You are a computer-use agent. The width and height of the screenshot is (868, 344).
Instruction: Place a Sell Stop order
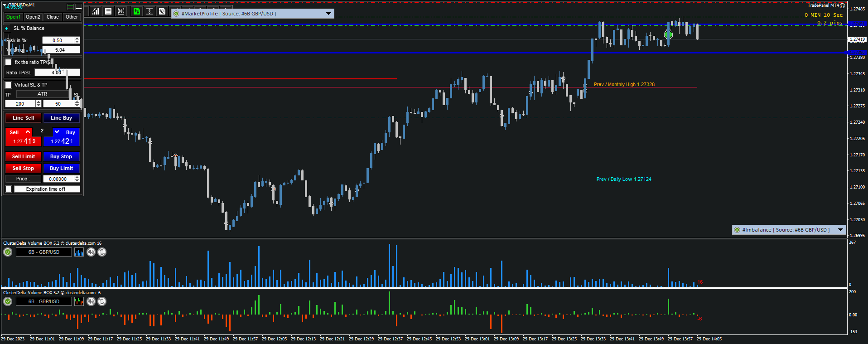23,168
